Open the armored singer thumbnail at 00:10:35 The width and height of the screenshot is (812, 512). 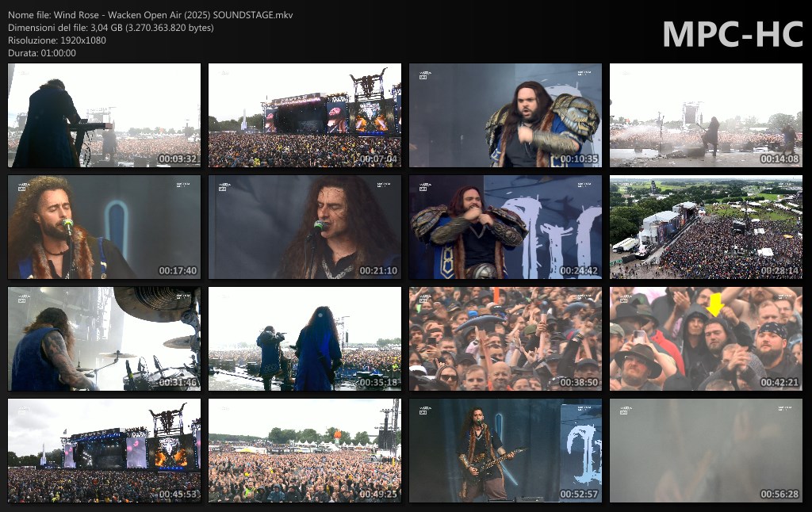tap(505, 116)
